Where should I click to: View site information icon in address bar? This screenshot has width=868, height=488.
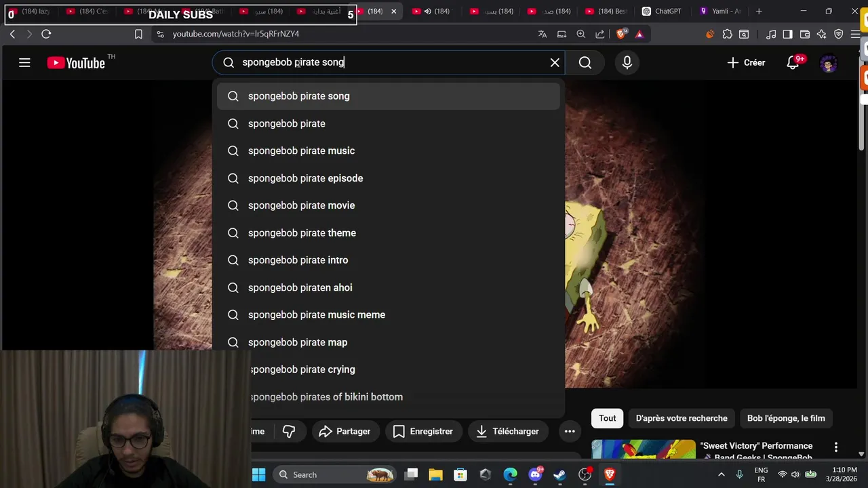coord(160,34)
